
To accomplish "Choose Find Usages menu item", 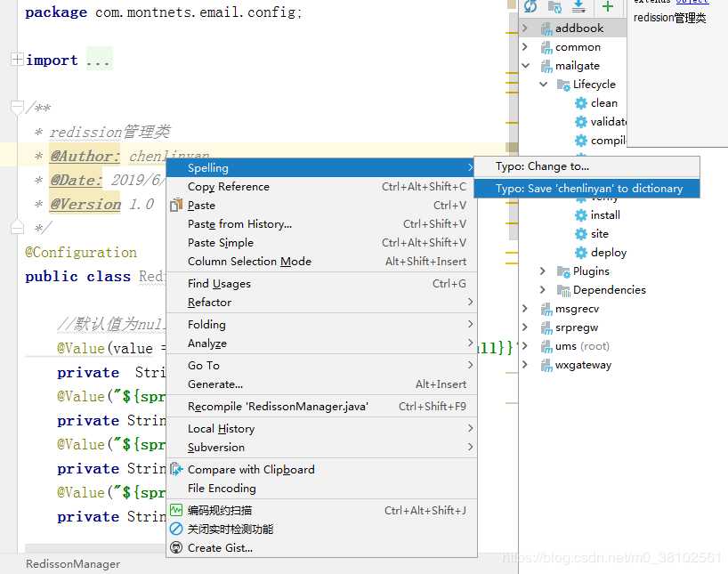I will coord(321,283).
